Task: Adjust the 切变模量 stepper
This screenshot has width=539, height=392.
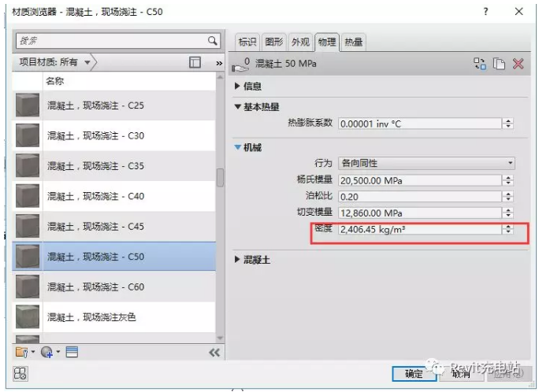Action: (x=507, y=213)
